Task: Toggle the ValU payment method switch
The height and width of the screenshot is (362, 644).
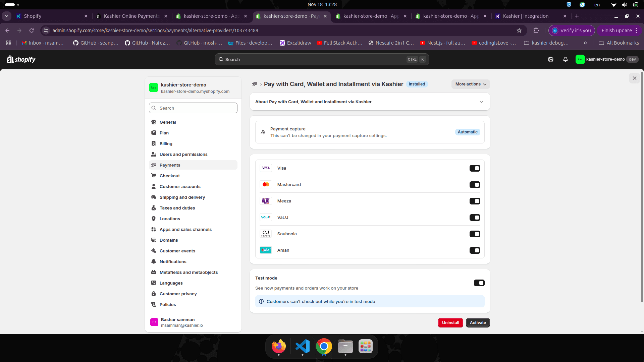Action: coord(475,218)
